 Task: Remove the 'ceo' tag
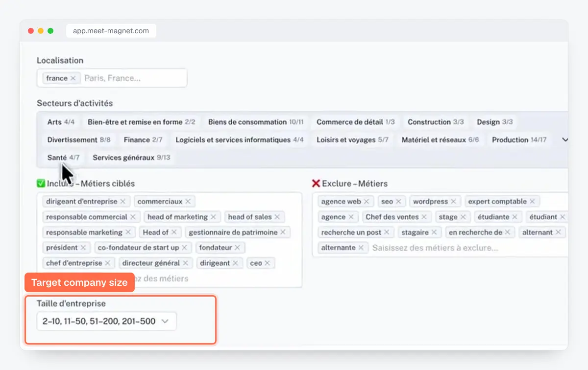[267, 263]
